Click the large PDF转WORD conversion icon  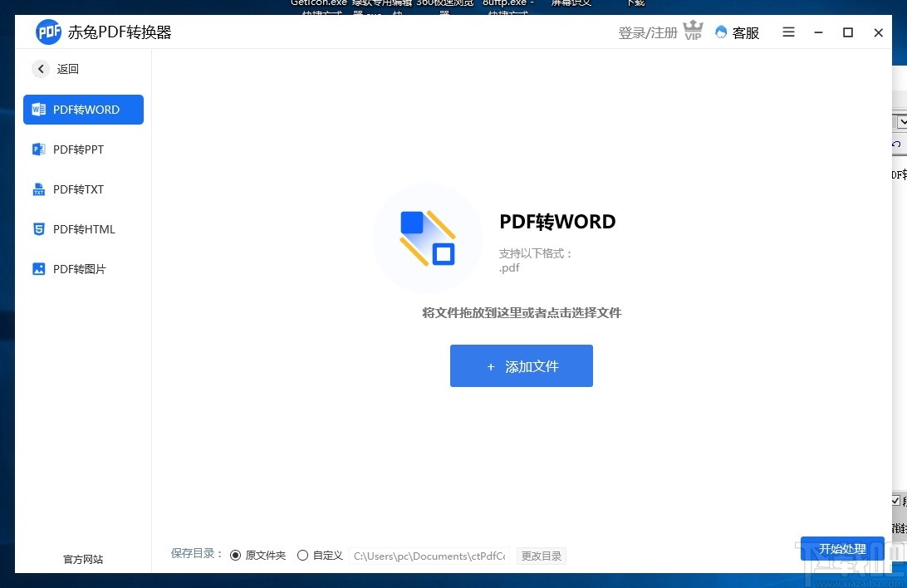(428, 238)
